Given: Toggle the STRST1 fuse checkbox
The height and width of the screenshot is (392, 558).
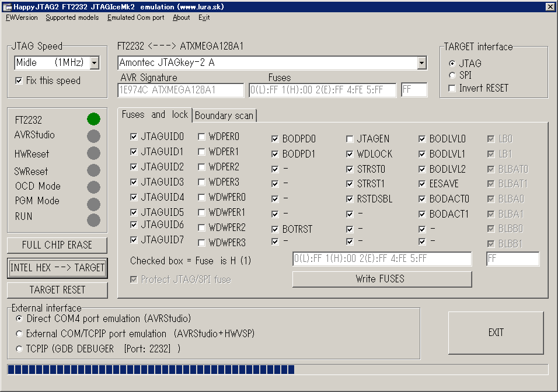Looking at the screenshot, I should click(350, 184).
